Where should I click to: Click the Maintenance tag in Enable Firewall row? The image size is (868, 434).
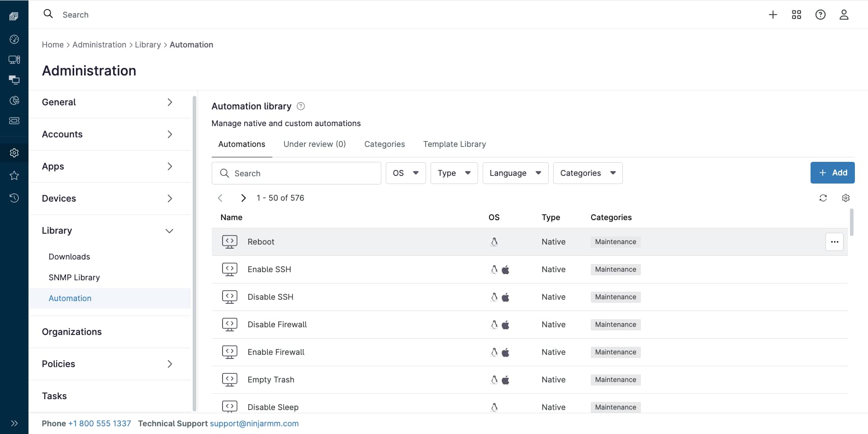pos(616,352)
